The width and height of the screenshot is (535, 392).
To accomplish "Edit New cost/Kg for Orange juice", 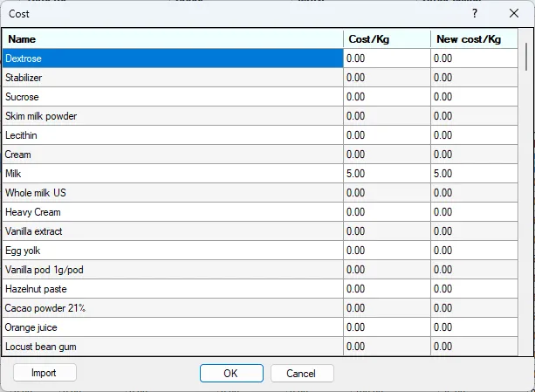I will tap(474, 327).
